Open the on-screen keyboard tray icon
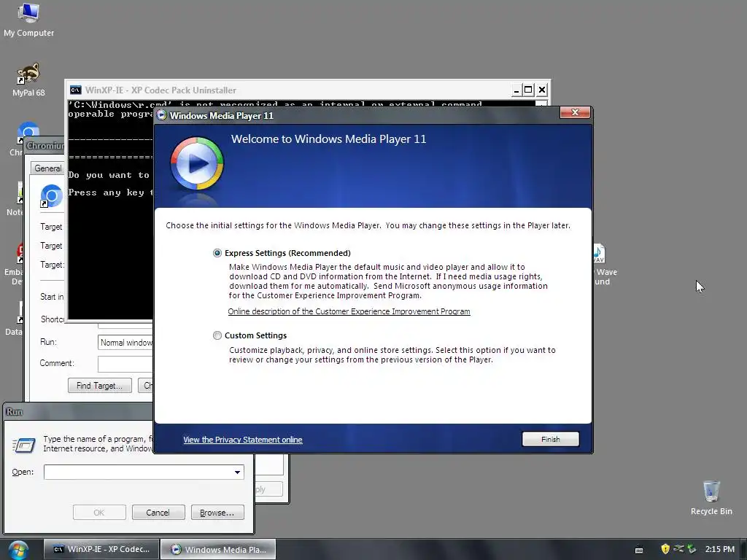The width and height of the screenshot is (747, 560). point(639,550)
